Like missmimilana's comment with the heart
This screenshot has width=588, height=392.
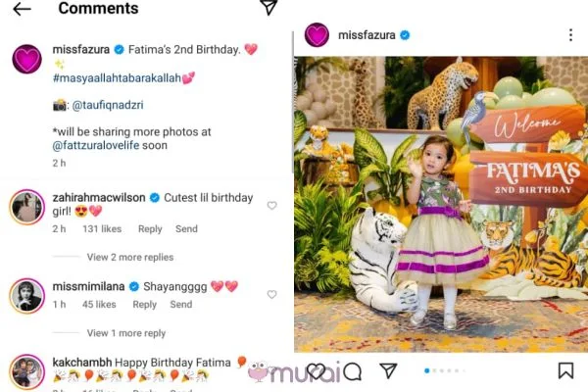[x=271, y=294]
